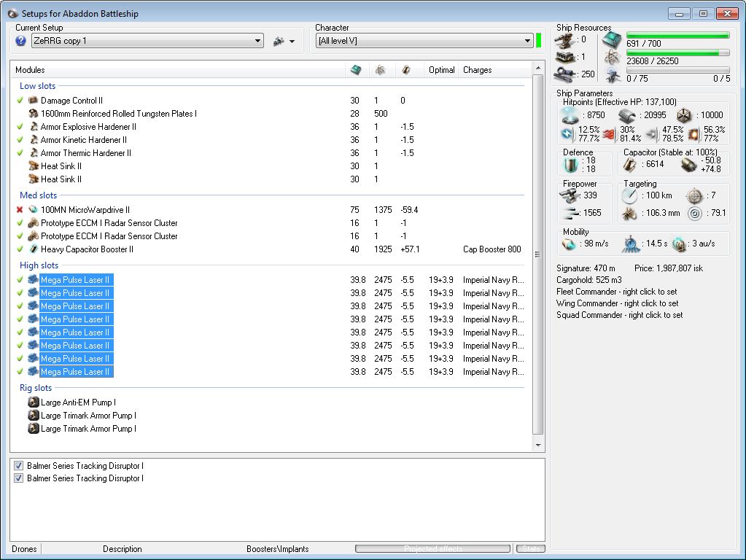Image resolution: width=746 pixels, height=560 pixels.
Task: Click the splitter grip beside the modules list
Action: [537, 254]
